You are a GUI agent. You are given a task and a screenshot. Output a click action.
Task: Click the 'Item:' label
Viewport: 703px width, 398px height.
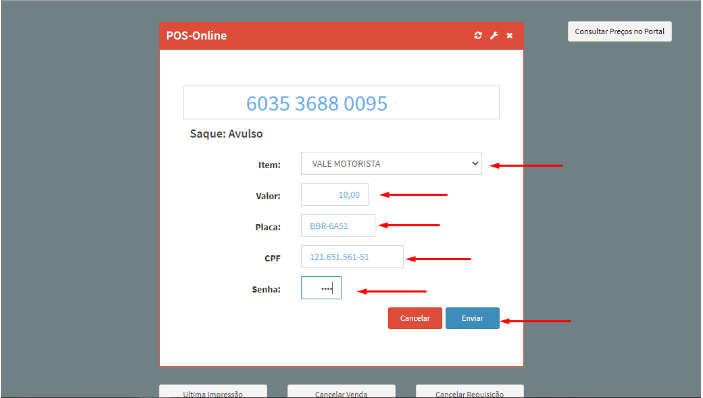[269, 165]
